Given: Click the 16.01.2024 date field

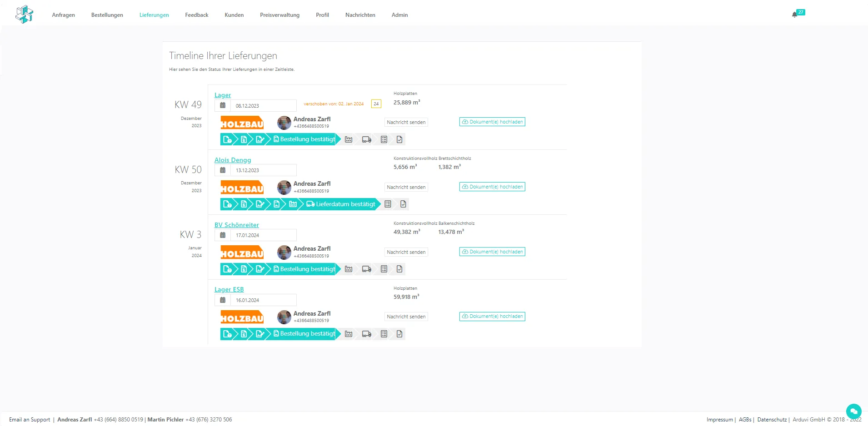Looking at the screenshot, I should pyautogui.click(x=264, y=300).
